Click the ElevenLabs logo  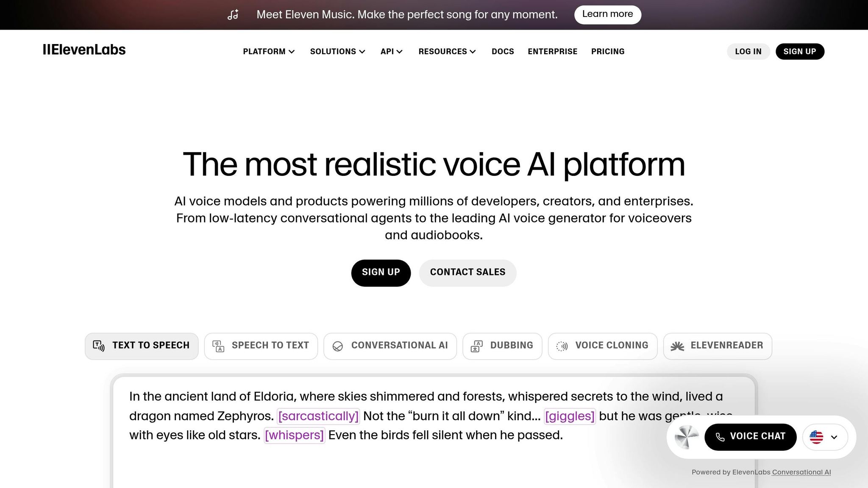click(84, 50)
